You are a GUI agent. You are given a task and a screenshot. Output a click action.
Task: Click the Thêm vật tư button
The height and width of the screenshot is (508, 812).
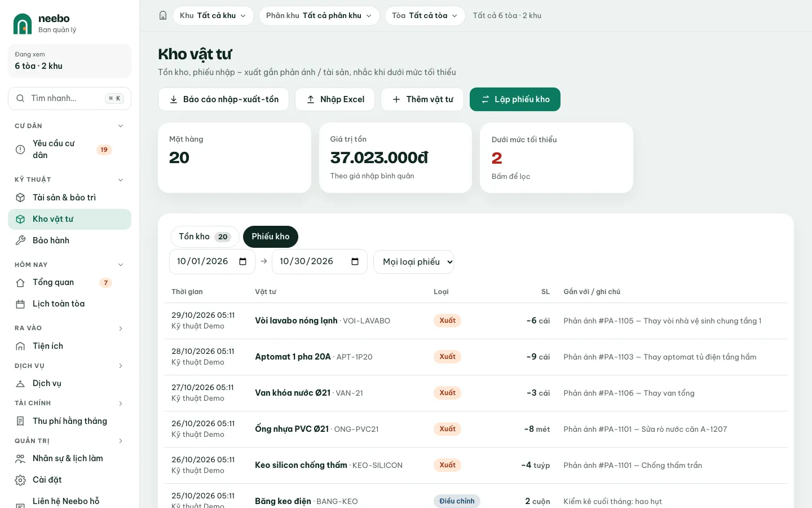pyautogui.click(x=422, y=99)
